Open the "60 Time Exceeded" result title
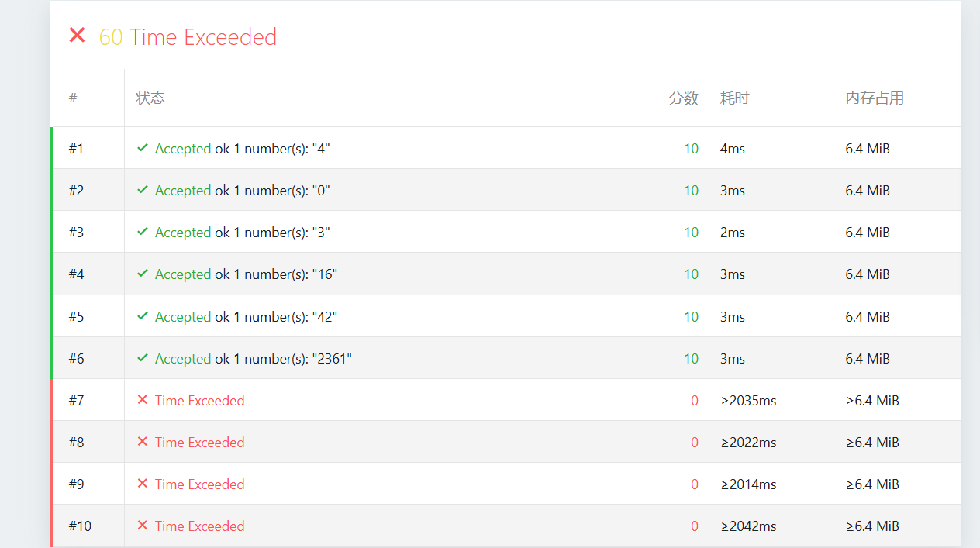The width and height of the screenshot is (980, 548). 188,37
